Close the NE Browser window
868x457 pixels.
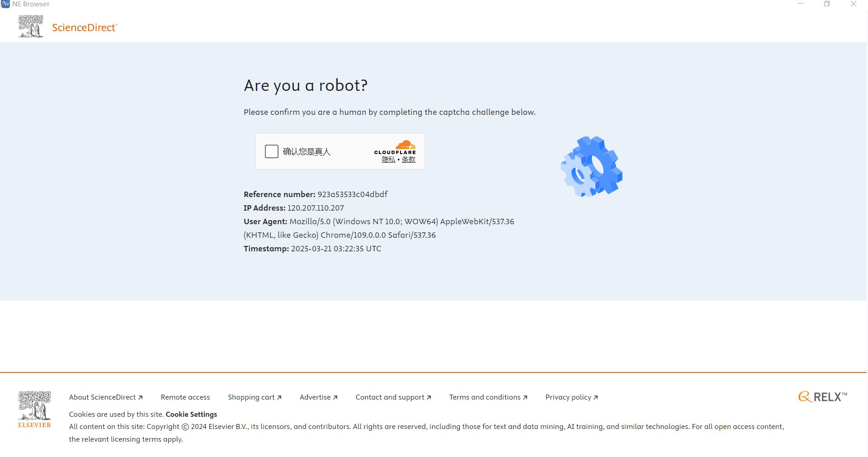click(853, 4)
